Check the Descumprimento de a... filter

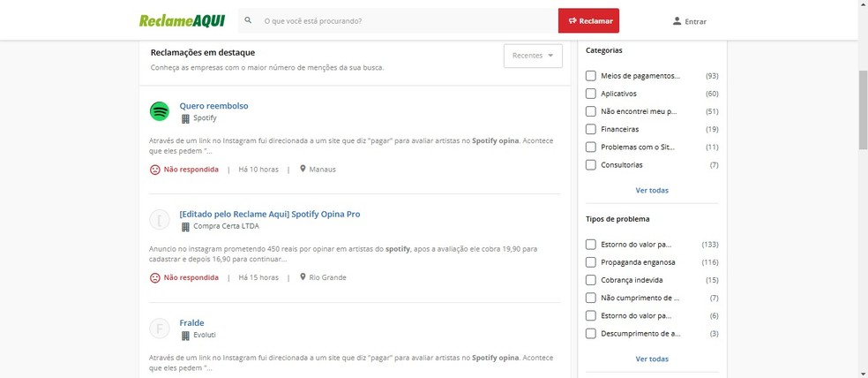[591, 333]
